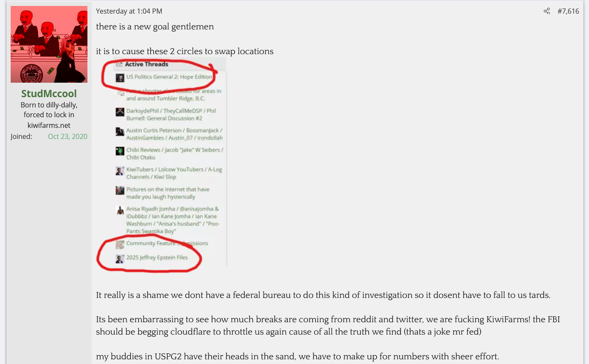This screenshot has width=589, height=364.
Task: Click the StudMccool username link
Action: pos(49,93)
